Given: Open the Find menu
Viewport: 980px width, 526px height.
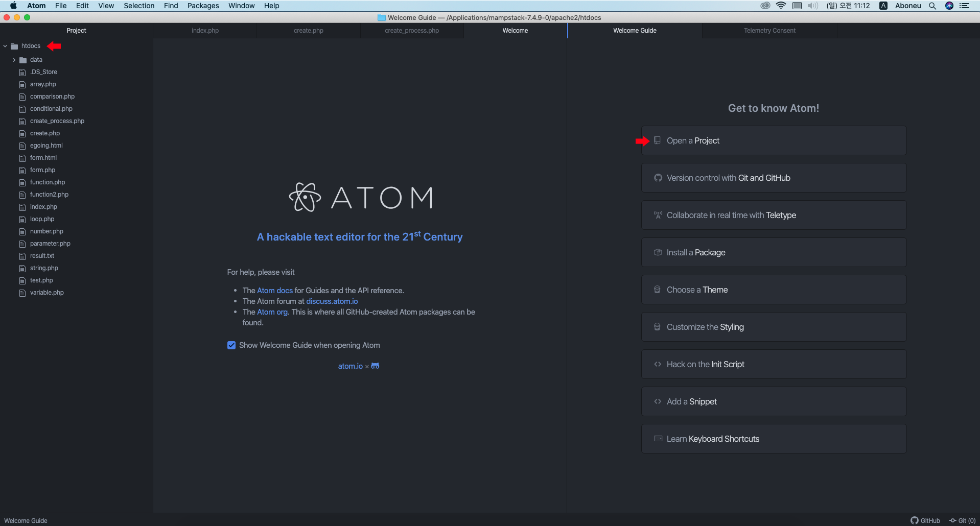Looking at the screenshot, I should click(171, 6).
